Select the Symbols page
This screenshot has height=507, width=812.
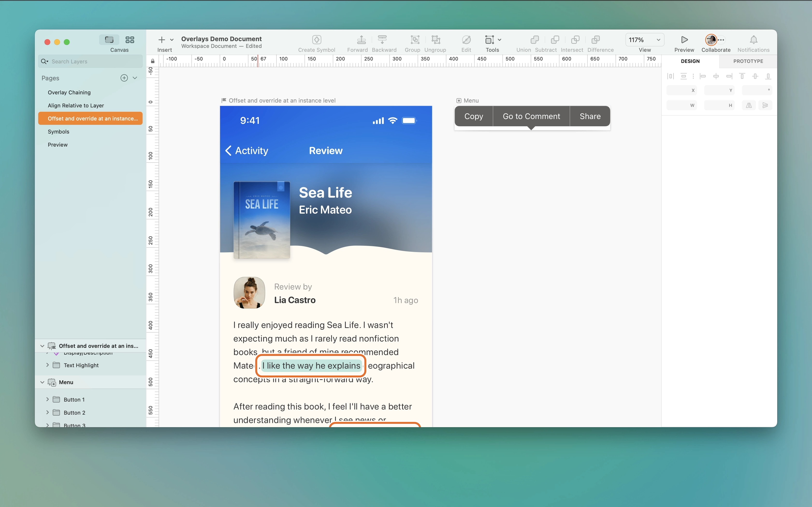point(90,132)
